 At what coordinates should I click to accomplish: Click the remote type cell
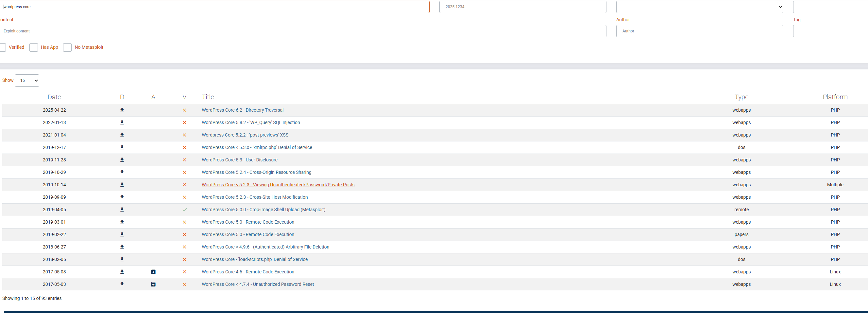pos(741,210)
